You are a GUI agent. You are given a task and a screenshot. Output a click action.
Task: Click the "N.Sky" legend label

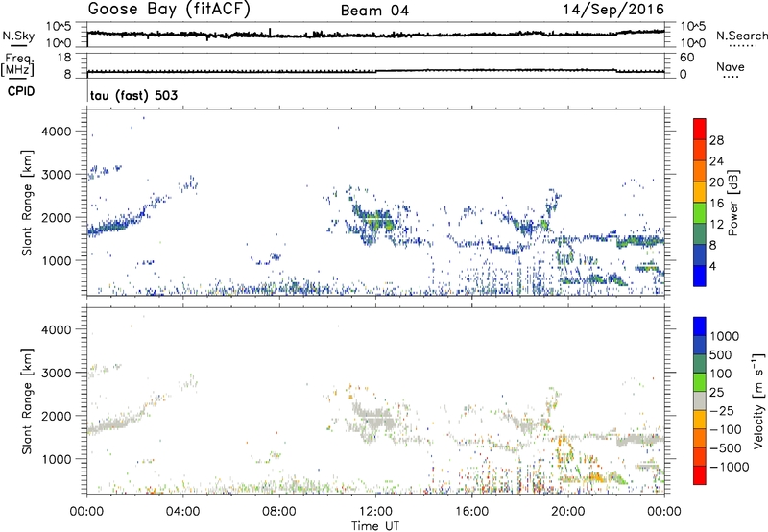click(18, 36)
